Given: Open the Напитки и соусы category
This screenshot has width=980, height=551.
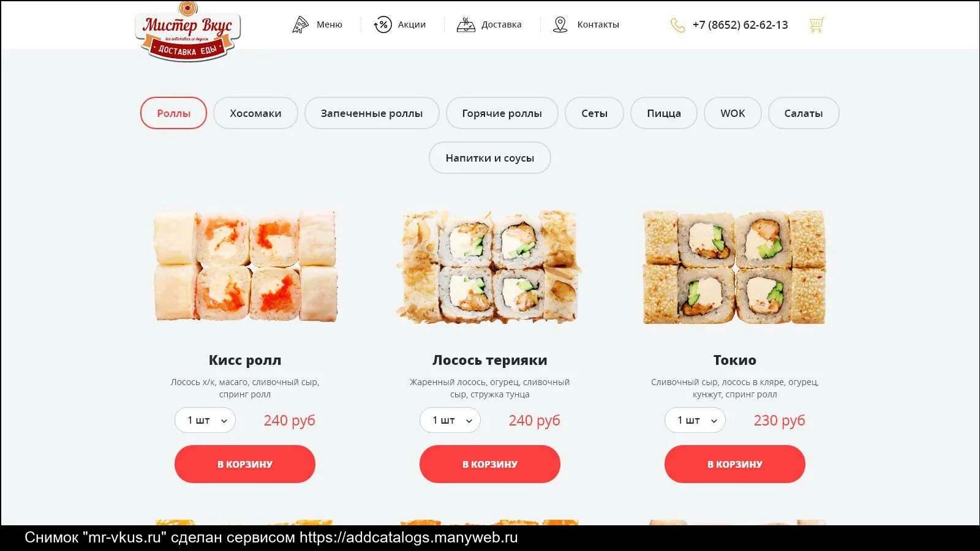Looking at the screenshot, I should [x=490, y=158].
